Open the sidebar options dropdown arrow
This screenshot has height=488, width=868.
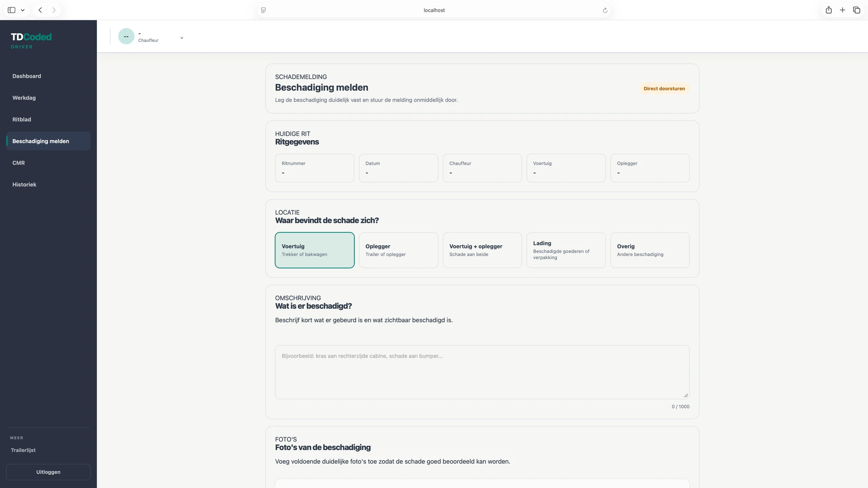pyautogui.click(x=23, y=10)
